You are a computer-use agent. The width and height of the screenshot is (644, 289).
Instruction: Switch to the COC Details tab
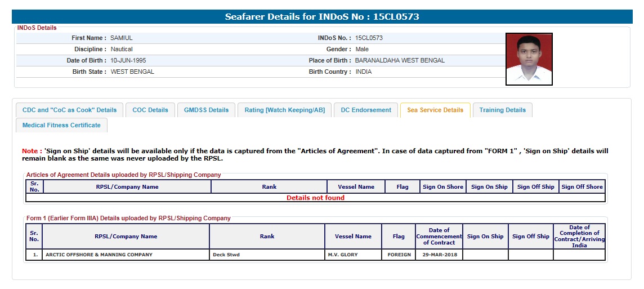[x=150, y=110]
